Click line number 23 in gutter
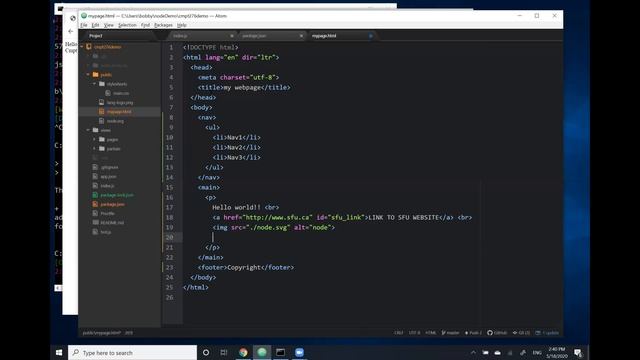This screenshot has width=640, height=360. tap(169, 267)
